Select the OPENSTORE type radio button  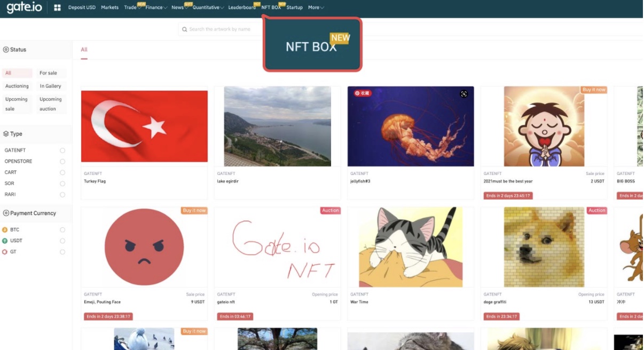pyautogui.click(x=62, y=162)
